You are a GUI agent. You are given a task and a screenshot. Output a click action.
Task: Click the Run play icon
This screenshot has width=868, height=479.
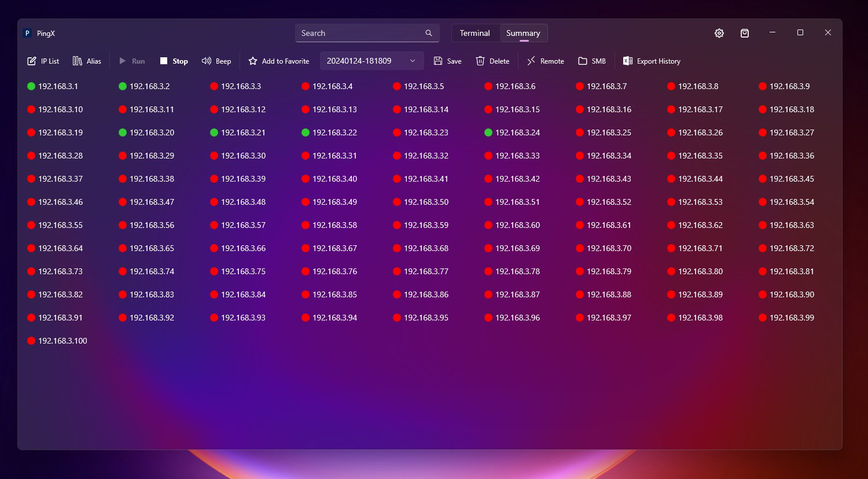[123, 61]
